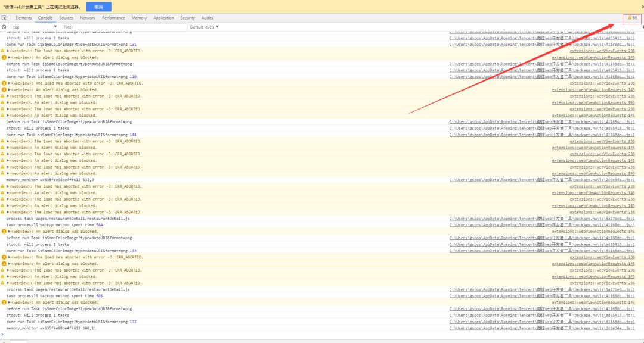Select text 'done run Task isSameColorImage' ending 110

(71, 77)
